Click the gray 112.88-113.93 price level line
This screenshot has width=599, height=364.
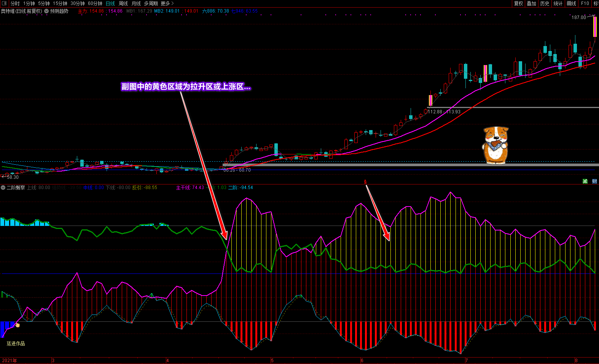pyautogui.click(x=533, y=108)
